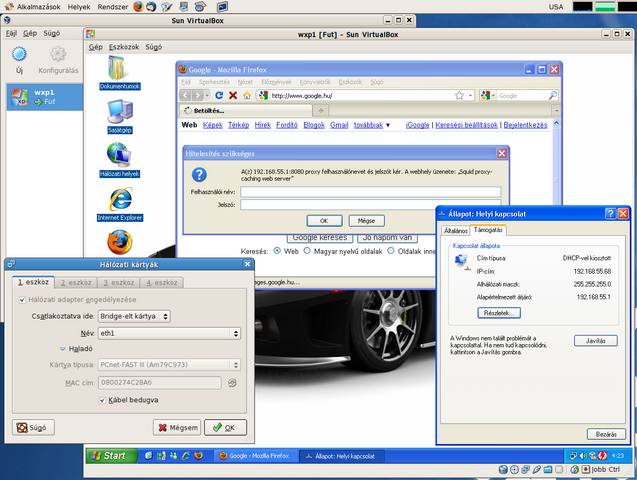This screenshot has height=480, width=637.
Task: Collapse the Haladó section
Action: [x=61, y=349]
